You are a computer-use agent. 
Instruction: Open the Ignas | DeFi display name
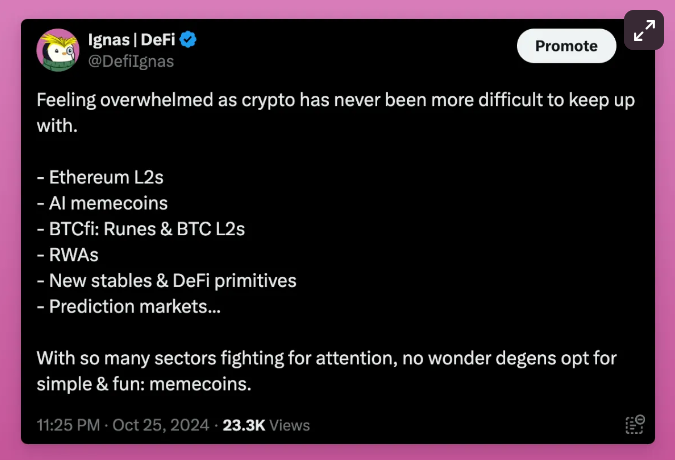[131, 40]
